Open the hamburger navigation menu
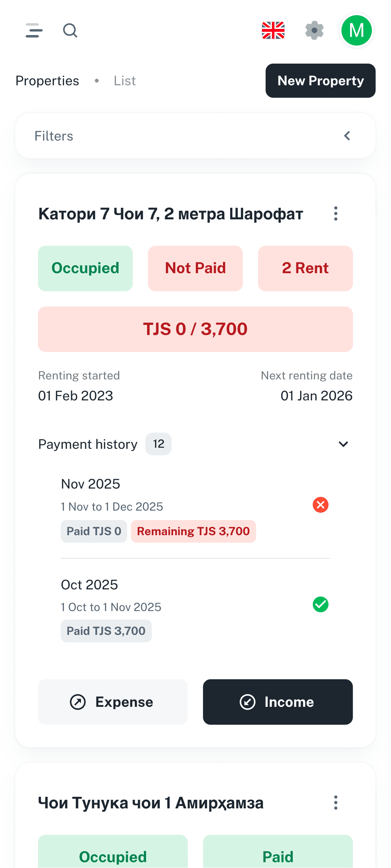This screenshot has width=391, height=868. point(34,30)
